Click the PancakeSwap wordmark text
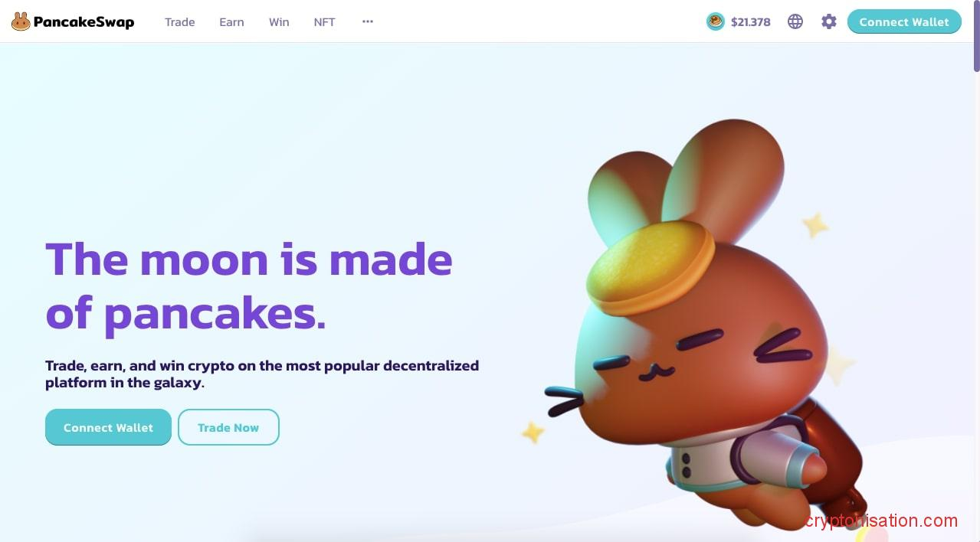The image size is (980, 542). [x=84, y=21]
